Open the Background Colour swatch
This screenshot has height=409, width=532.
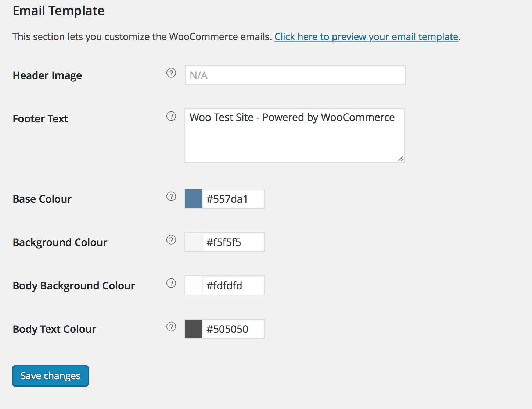click(x=194, y=242)
